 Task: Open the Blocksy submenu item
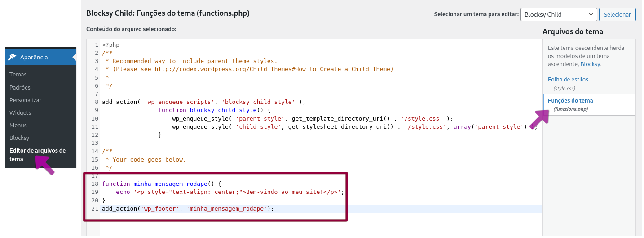tap(19, 138)
